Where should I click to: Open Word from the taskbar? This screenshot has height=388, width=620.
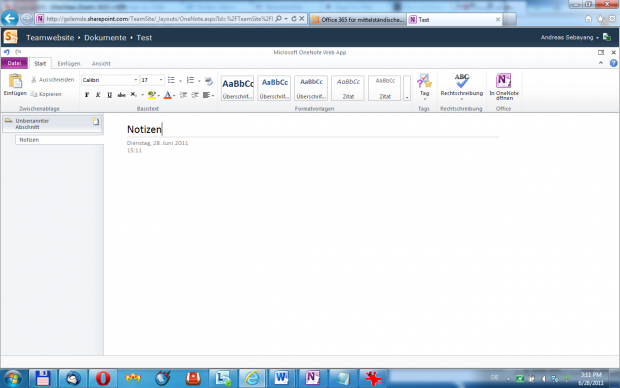282,379
